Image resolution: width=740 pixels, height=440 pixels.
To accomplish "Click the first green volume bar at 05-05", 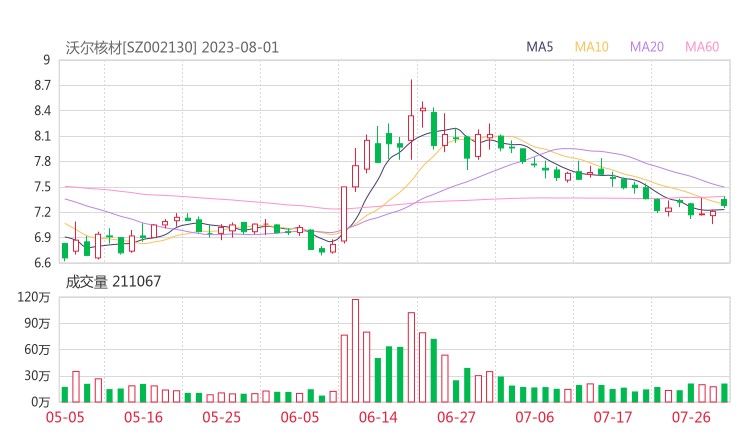I will 65,395.
